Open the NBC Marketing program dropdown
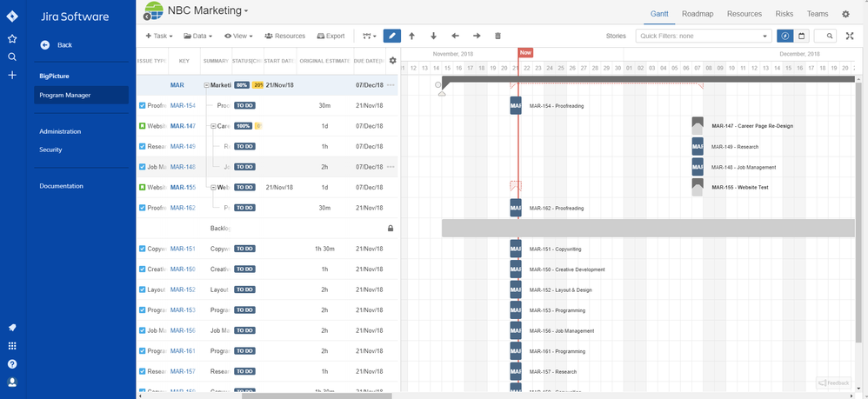The height and width of the screenshot is (399, 868). pos(208,10)
